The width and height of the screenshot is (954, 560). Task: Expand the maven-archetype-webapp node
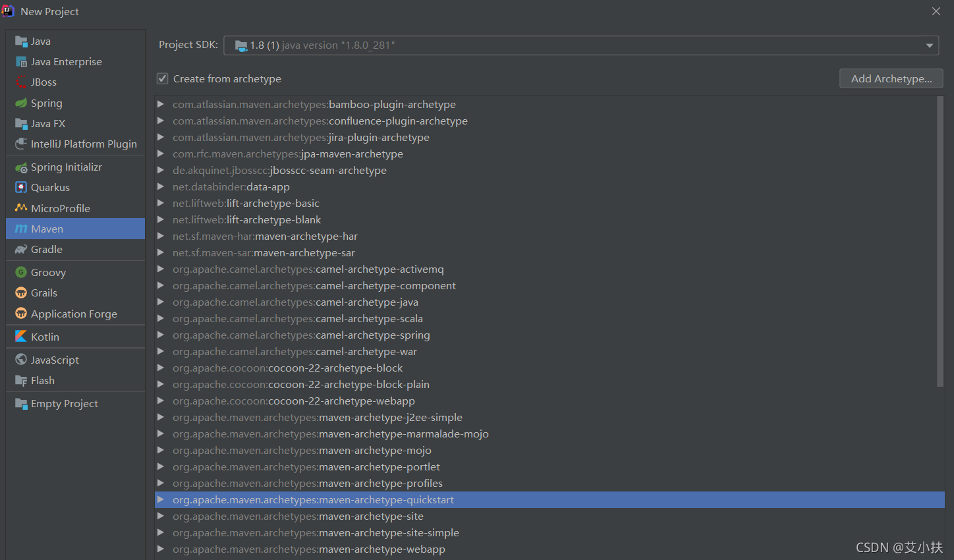click(x=160, y=549)
